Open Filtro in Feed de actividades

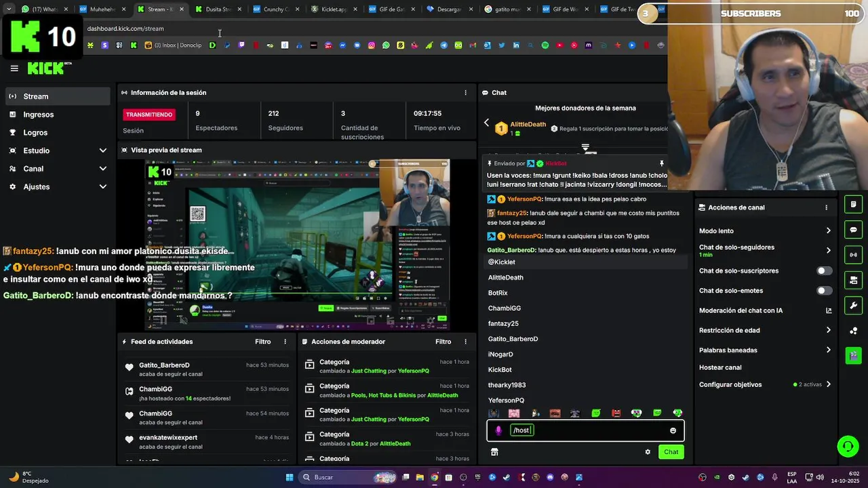tap(263, 342)
